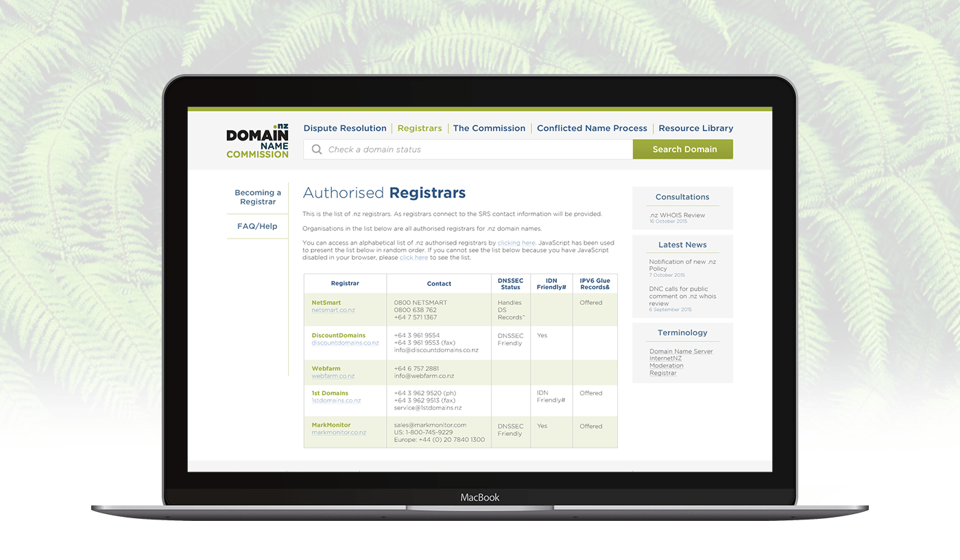Click the 0800 NETSMART contact text
The height and width of the screenshot is (560, 960).
[x=420, y=302]
